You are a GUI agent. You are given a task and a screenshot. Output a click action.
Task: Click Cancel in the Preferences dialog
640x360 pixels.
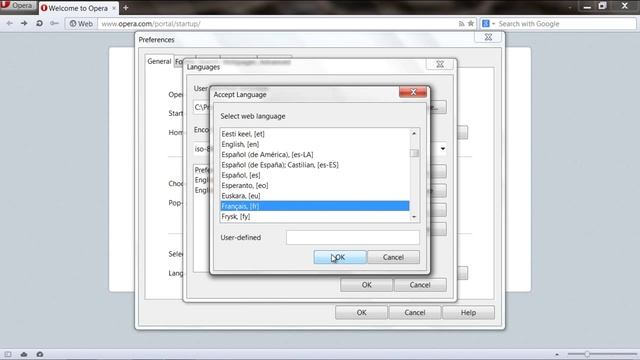click(415, 313)
